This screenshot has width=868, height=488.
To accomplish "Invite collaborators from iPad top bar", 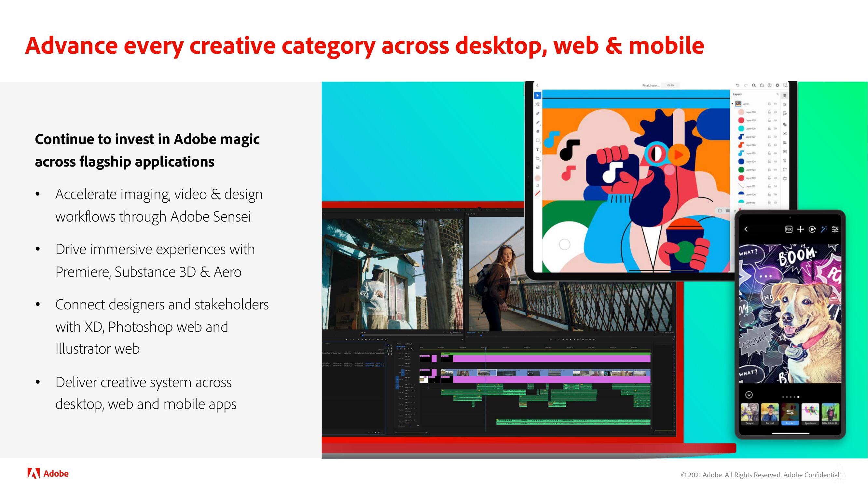I will coord(754,86).
